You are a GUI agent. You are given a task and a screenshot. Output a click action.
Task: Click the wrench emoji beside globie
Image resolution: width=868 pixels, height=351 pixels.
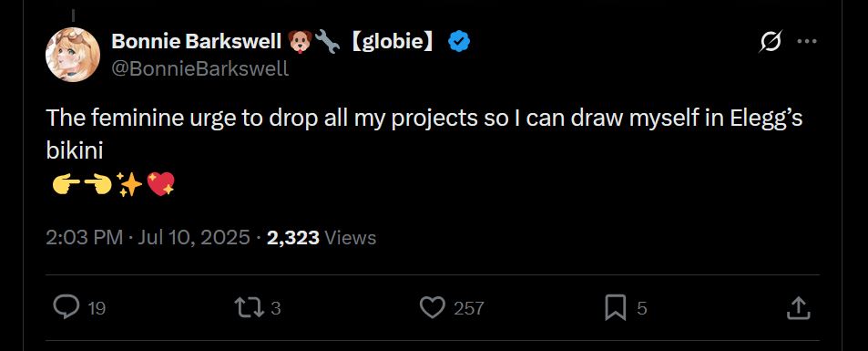[327, 42]
